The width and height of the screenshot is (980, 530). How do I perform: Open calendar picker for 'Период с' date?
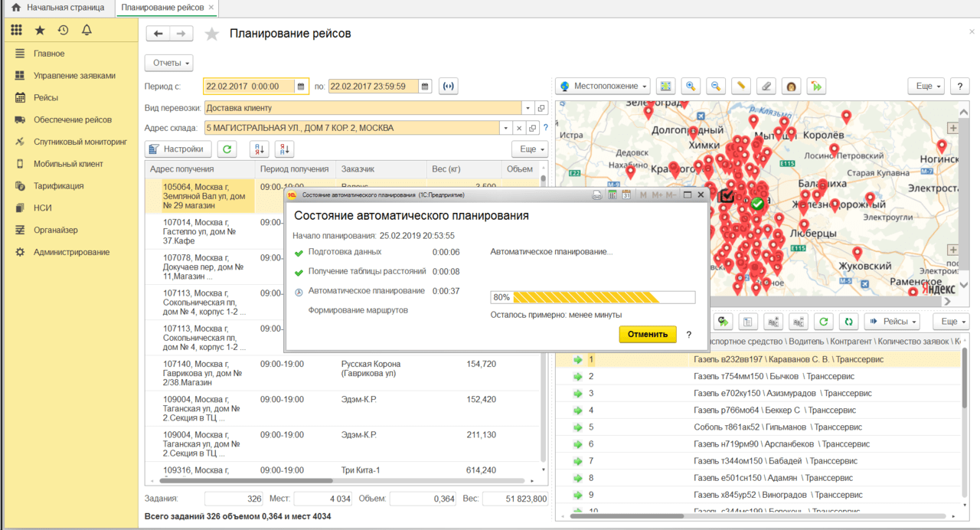tap(301, 87)
